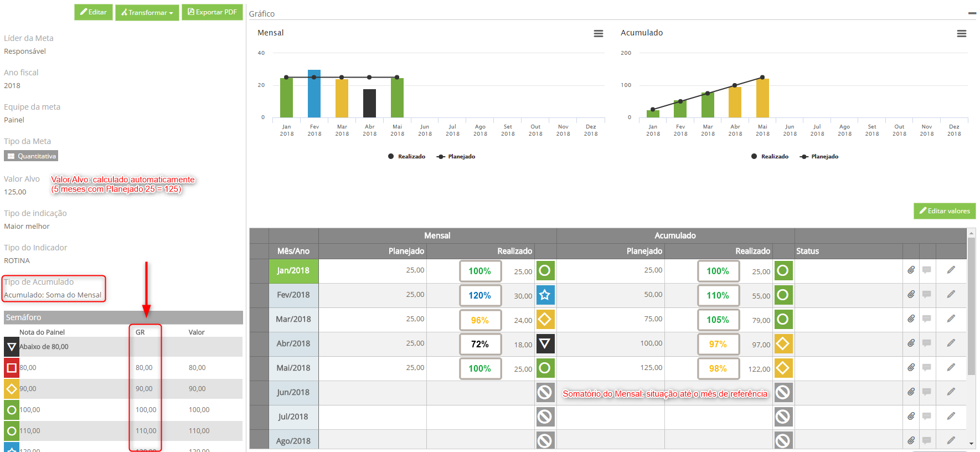Open comment icon for Mai/2018 row
This screenshot has height=452, width=980.
[x=927, y=368]
